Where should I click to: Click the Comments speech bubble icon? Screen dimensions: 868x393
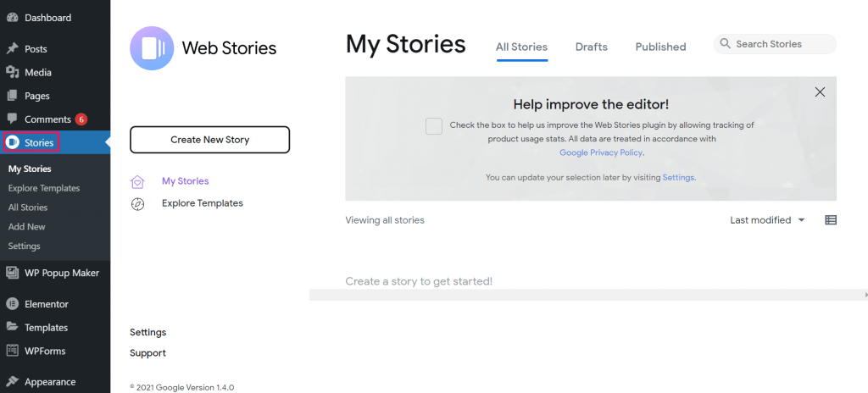click(12, 119)
